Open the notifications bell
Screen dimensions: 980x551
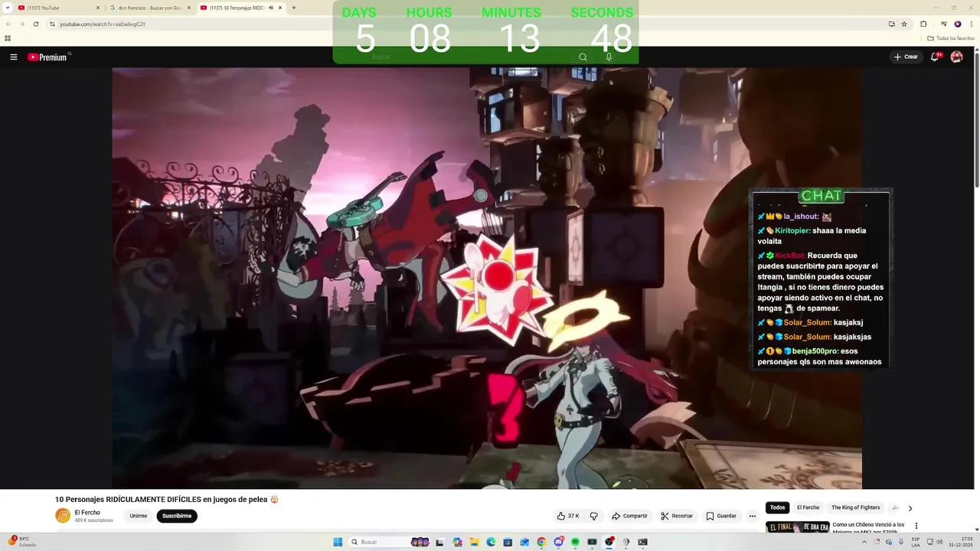pyautogui.click(x=935, y=57)
